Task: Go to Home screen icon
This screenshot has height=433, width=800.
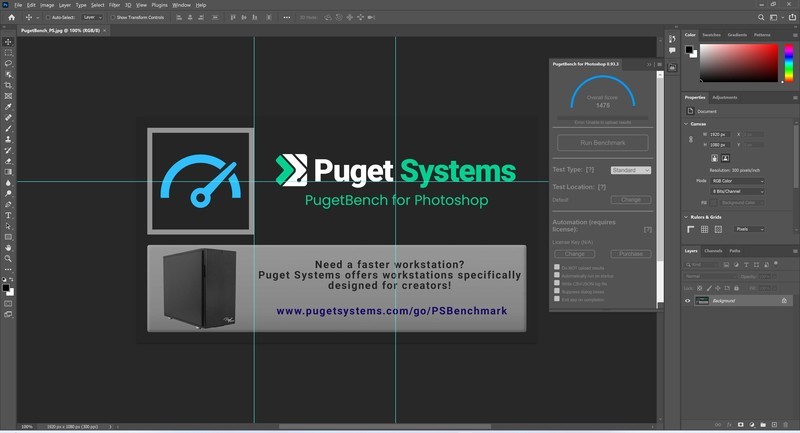Action: (x=11, y=17)
